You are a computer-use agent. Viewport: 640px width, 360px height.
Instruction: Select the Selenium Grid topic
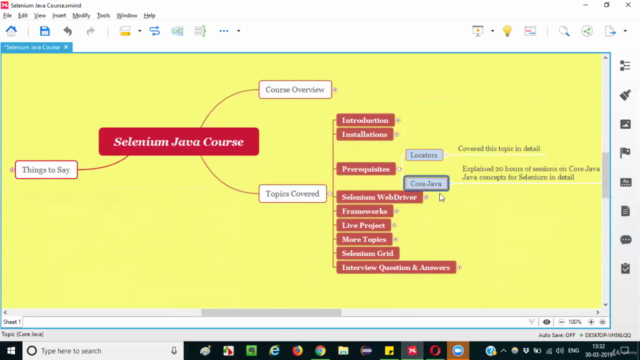coord(367,253)
